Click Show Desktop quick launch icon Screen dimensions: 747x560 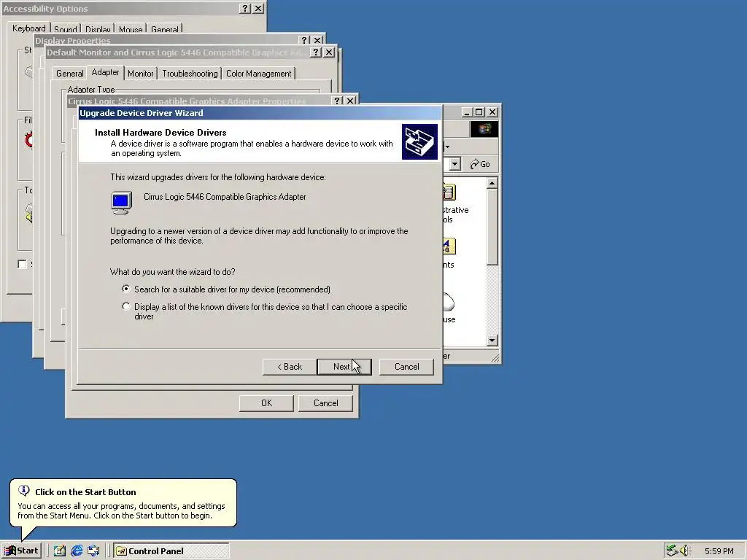[x=59, y=551]
